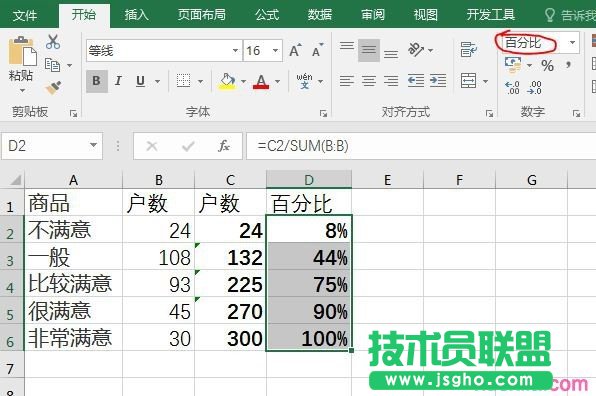Click cell D6 showing 100%

[x=309, y=338]
